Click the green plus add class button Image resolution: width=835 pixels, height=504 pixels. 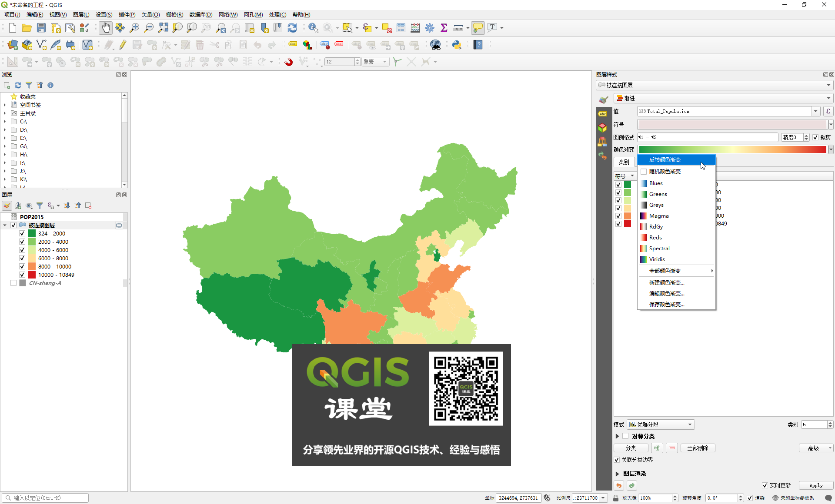point(657,448)
